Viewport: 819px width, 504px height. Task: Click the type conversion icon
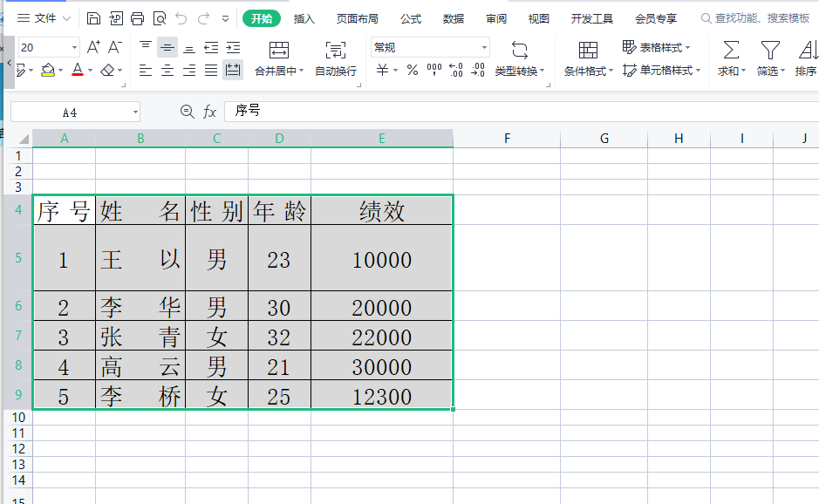(519, 51)
